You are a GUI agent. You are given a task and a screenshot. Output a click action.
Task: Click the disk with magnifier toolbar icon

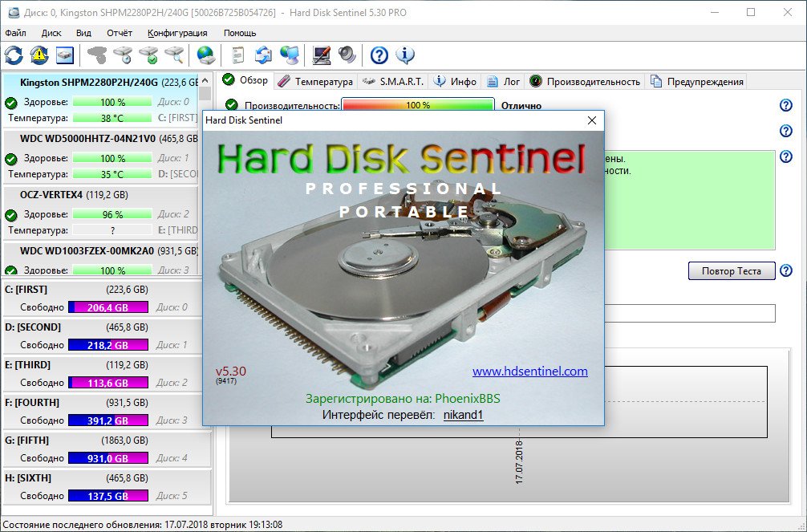point(174,55)
